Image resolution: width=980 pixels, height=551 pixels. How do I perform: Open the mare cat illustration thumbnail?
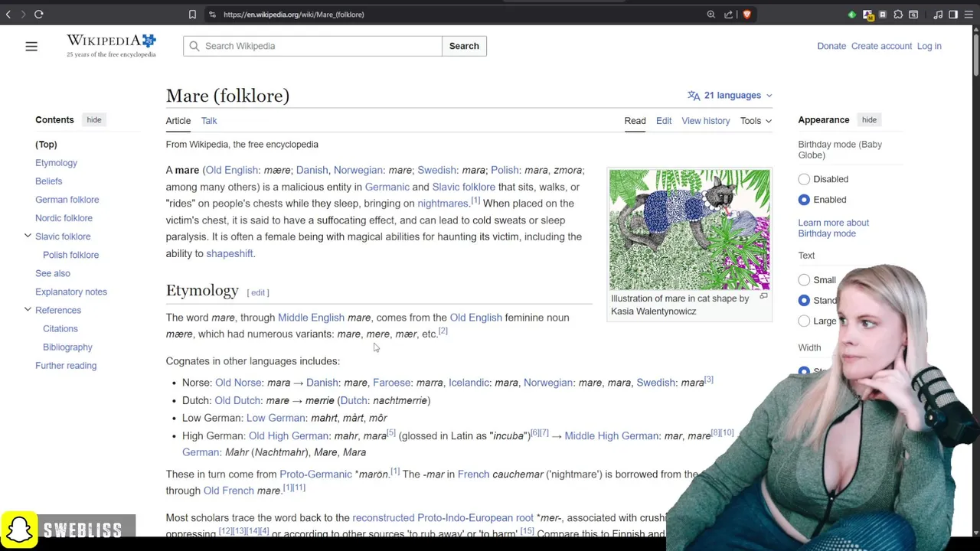pos(689,230)
